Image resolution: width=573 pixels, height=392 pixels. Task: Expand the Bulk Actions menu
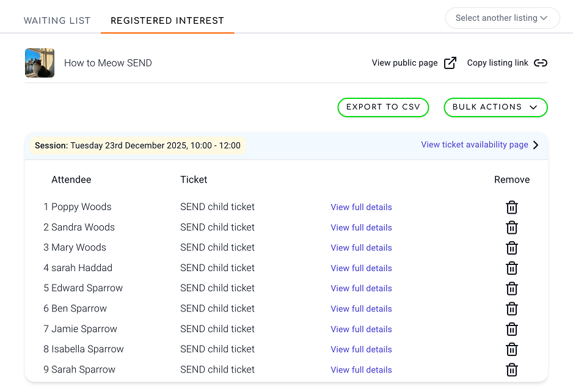(x=495, y=107)
